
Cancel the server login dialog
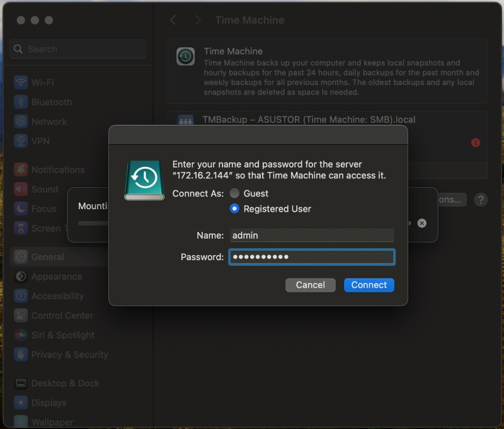(310, 285)
